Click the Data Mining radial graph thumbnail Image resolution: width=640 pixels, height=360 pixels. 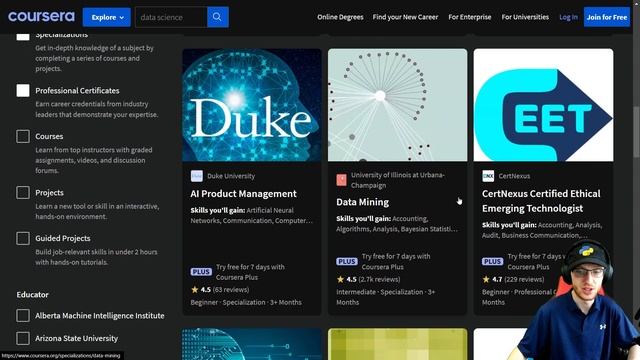398,105
